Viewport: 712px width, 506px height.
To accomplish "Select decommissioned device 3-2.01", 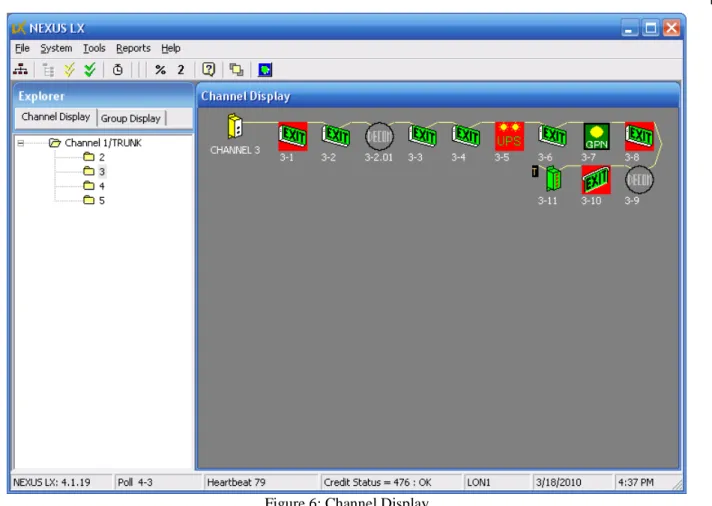I will [379, 136].
